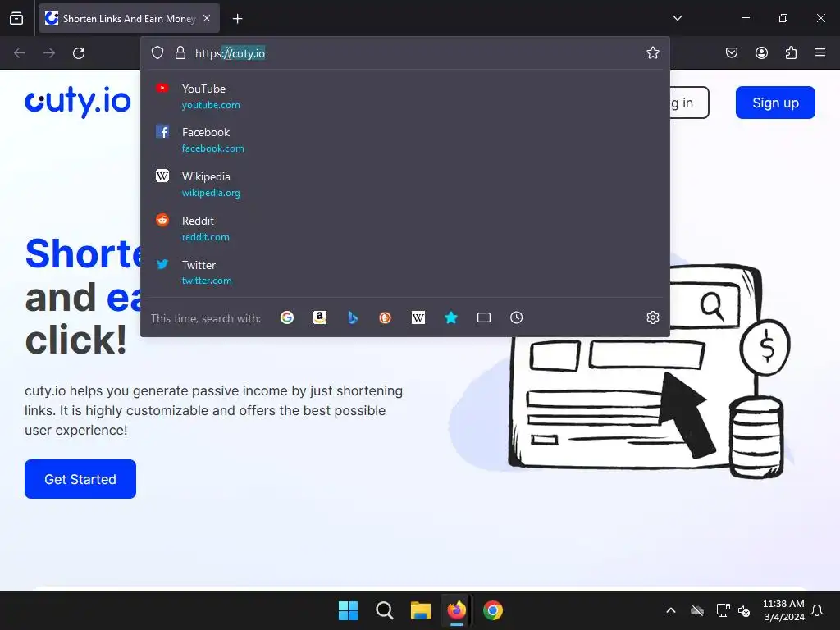Open Windows taskbar search
The image size is (840, 630).
click(384, 610)
